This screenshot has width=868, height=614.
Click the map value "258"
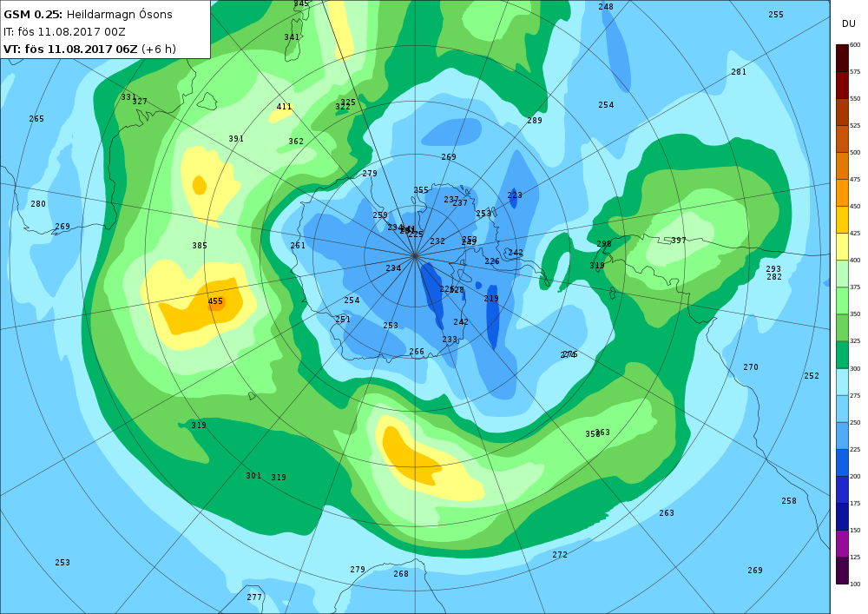[x=789, y=501]
